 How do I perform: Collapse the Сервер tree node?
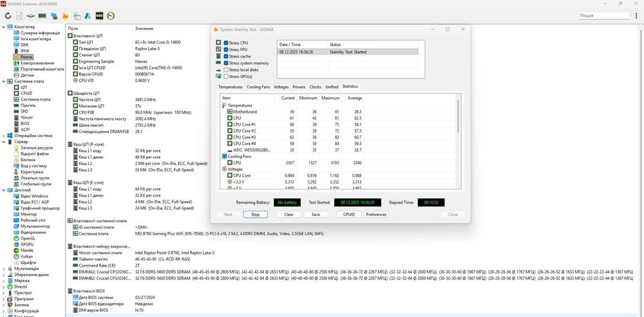4,142
